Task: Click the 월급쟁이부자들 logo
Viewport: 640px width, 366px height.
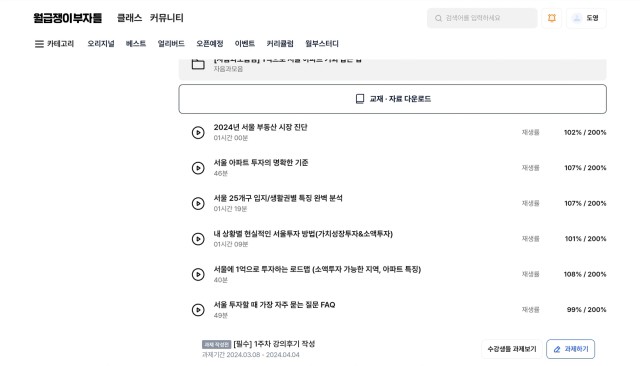Action: pos(68,18)
